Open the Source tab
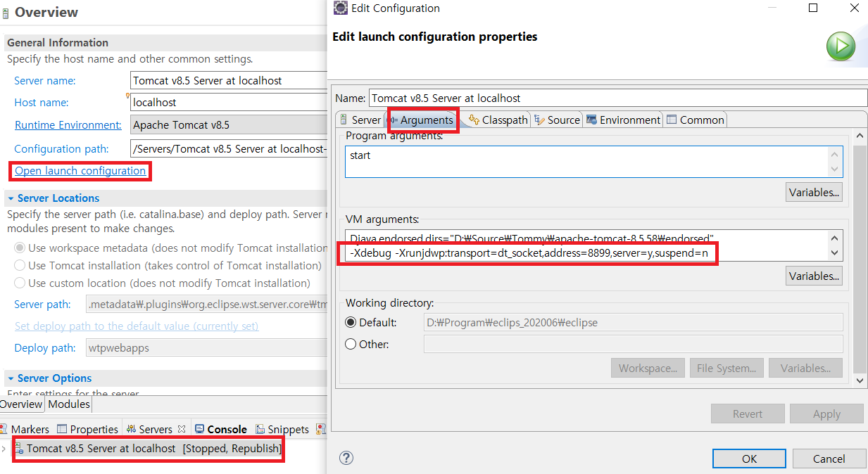The height and width of the screenshot is (474, 868). pos(558,120)
